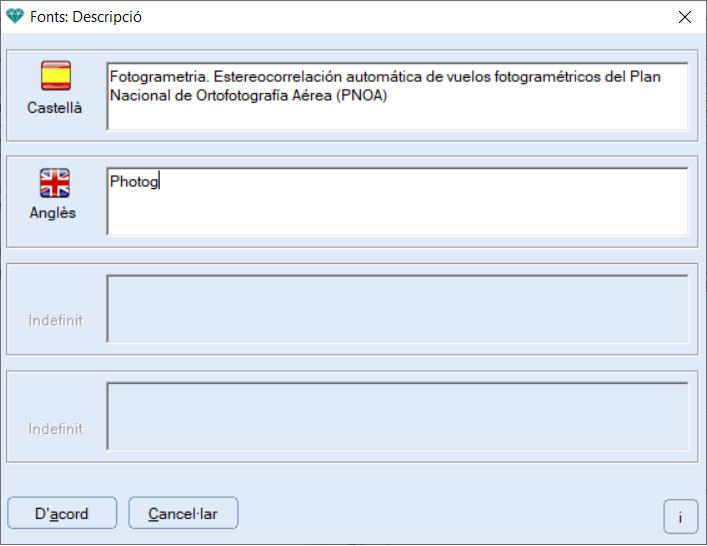Click the Castellà description text field
Screen dimensions: 707x546
coord(398,96)
